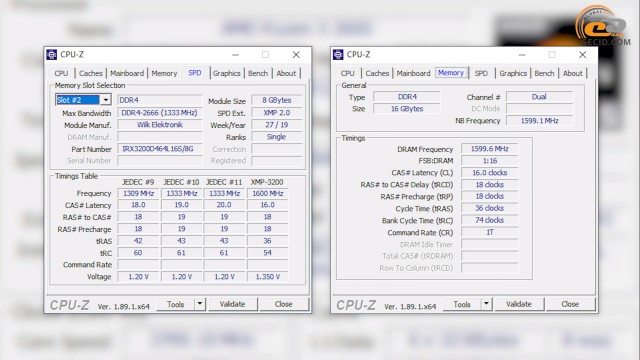Click Bank Cycle Time value 74 clocks
Viewport: 640px width, 360px height.
pyautogui.click(x=490, y=220)
